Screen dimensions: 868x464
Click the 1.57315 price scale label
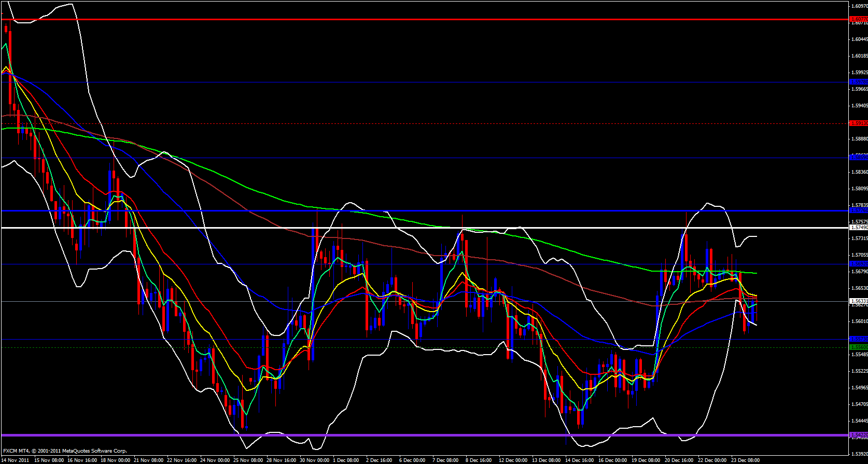[x=859, y=238]
